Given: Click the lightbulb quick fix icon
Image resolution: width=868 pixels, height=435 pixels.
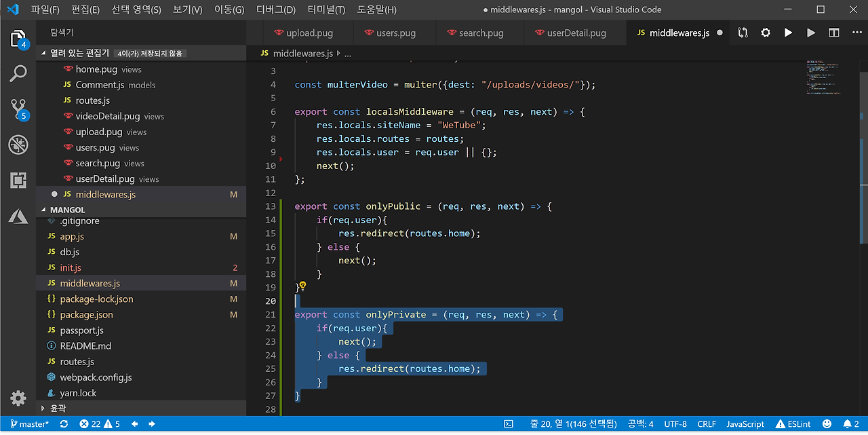Looking at the screenshot, I should [303, 286].
